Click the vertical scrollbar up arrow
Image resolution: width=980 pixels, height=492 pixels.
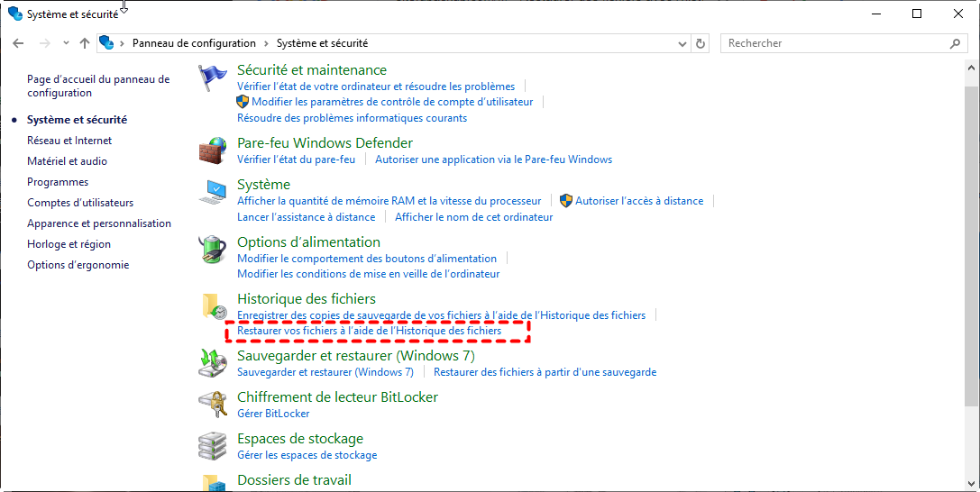coord(972,68)
